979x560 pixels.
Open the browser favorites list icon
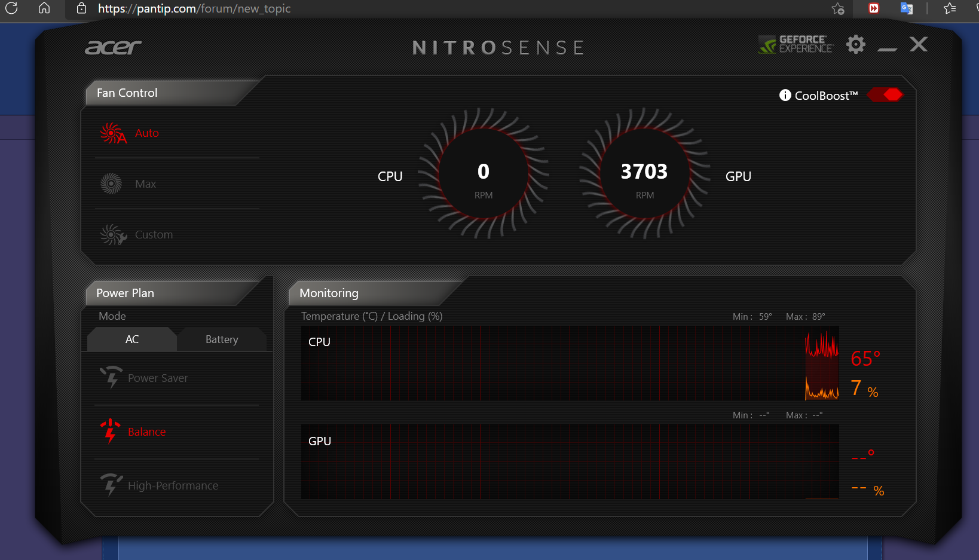[x=950, y=8]
